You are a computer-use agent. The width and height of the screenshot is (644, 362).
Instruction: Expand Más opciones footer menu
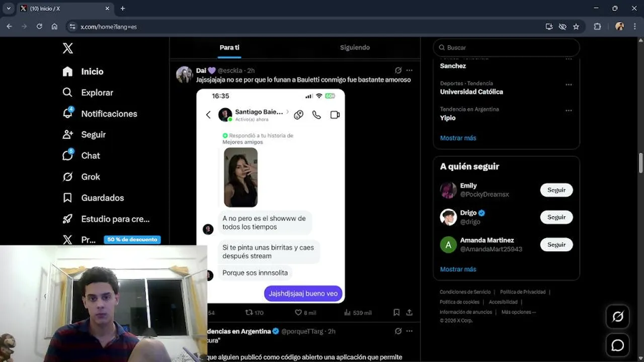click(x=519, y=312)
